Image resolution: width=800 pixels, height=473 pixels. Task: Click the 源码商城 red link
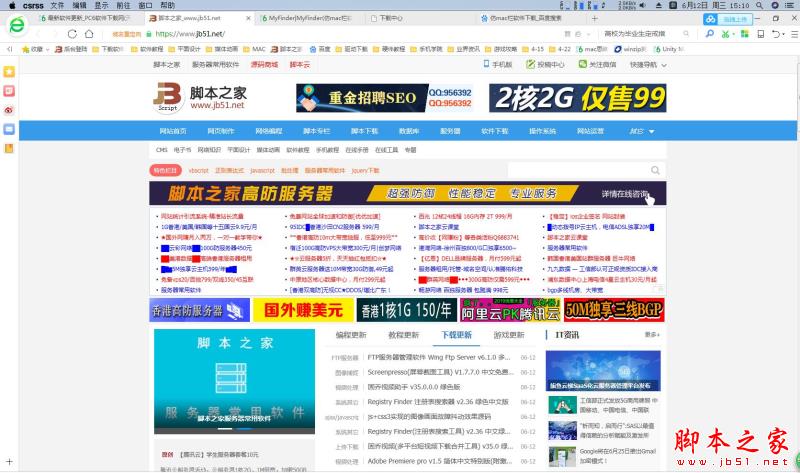coord(264,65)
